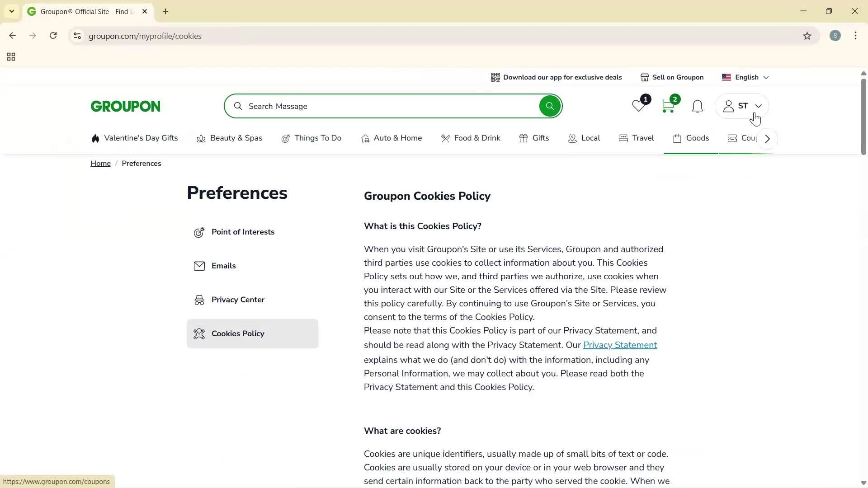The height and width of the screenshot is (488, 868).
Task: Click the notifications bell icon
Action: (697, 106)
